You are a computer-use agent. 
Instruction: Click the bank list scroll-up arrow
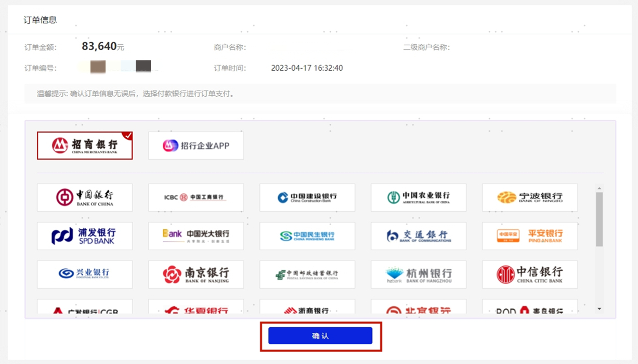(x=599, y=188)
